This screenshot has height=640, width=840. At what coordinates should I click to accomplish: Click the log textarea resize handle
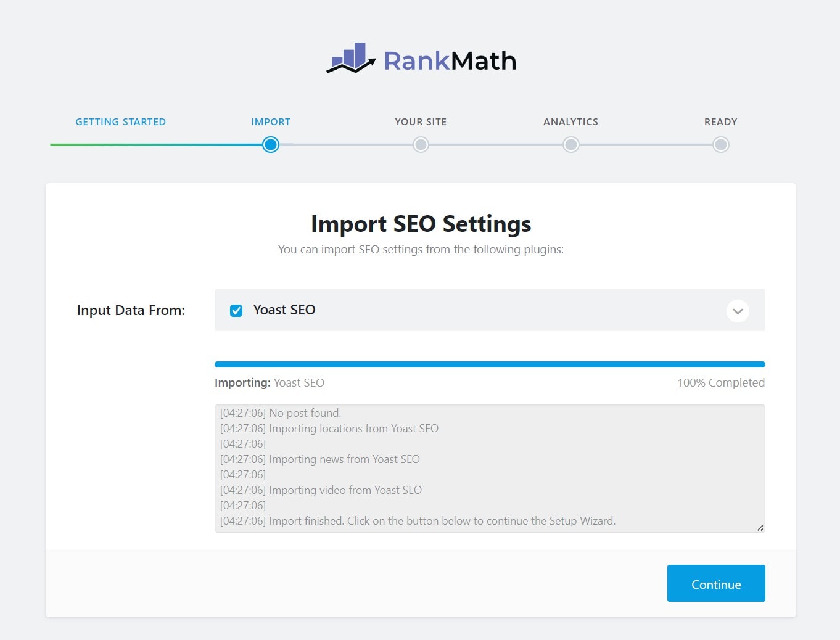[760, 528]
